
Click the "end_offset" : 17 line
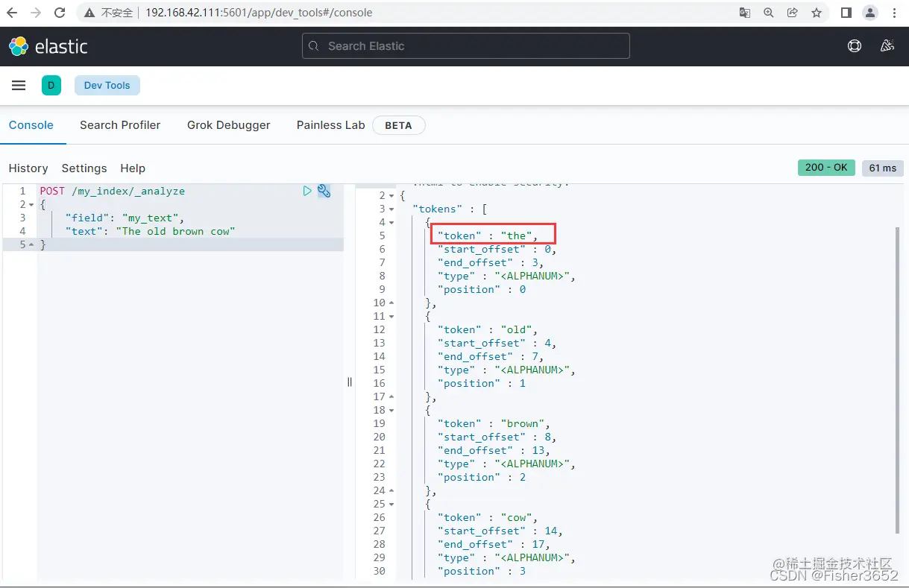point(494,544)
